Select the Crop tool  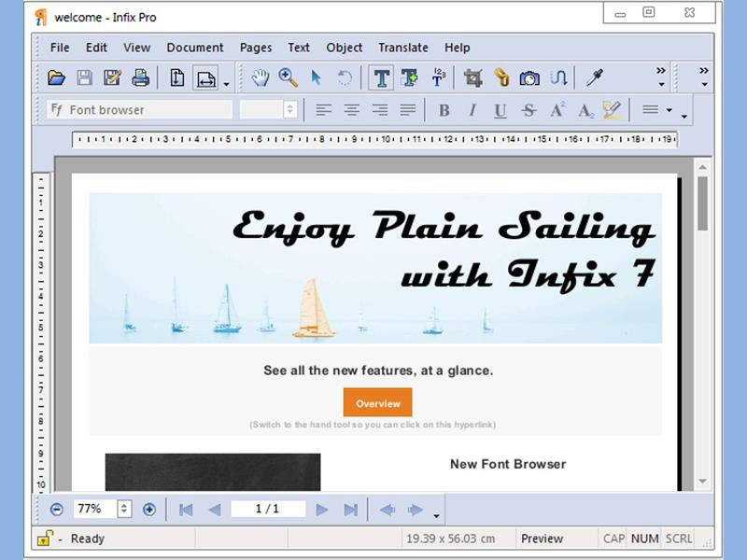pos(473,77)
